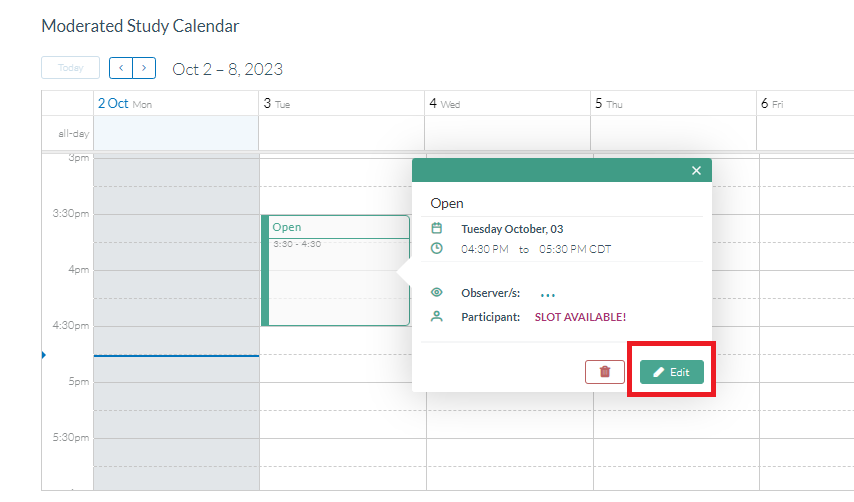Click the all-day cell for Monday
854x502 pixels.
pyautogui.click(x=176, y=132)
